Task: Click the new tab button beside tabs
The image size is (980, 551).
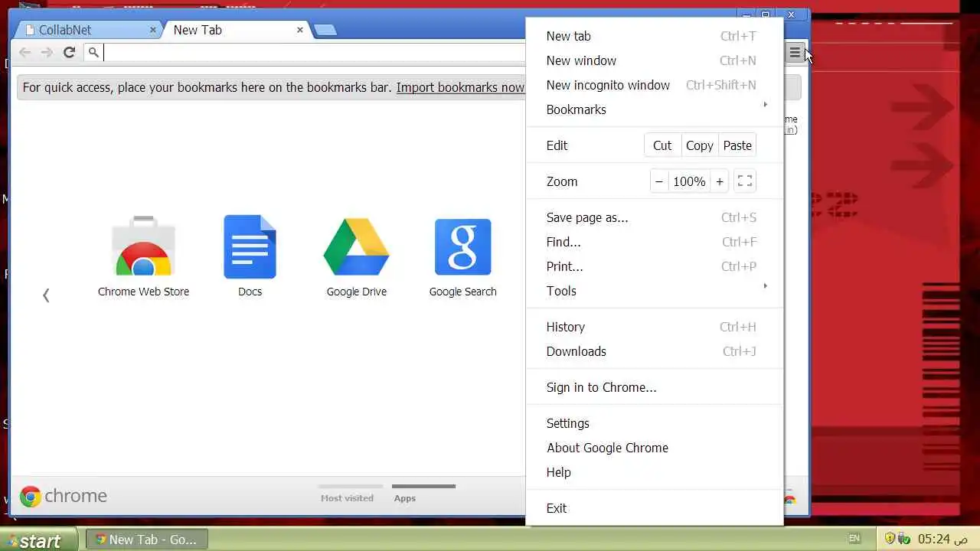Action: [x=325, y=30]
